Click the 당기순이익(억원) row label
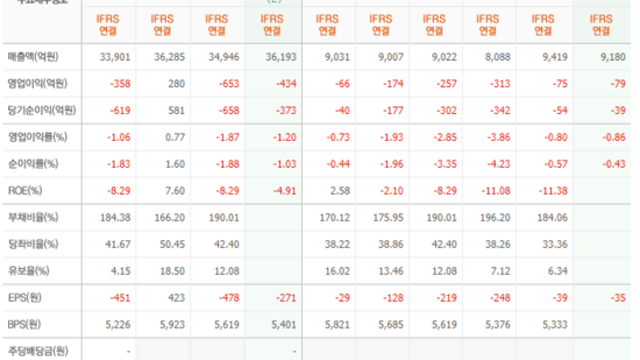Image resolution: width=640 pixels, height=360 pixels. point(42,110)
